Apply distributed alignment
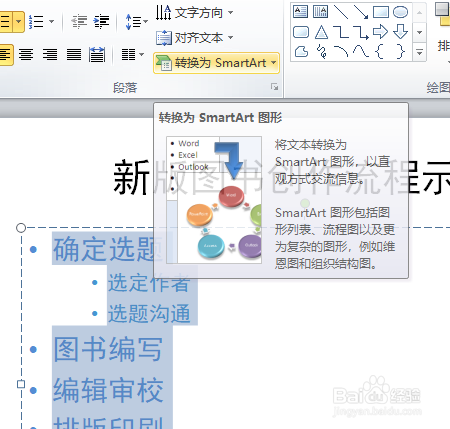 click(x=97, y=54)
